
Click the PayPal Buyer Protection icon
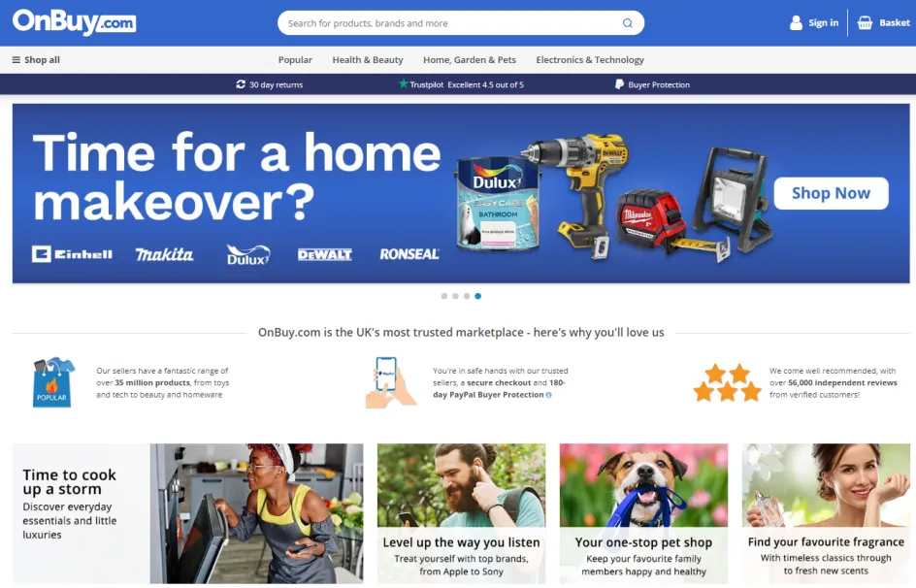[619, 84]
